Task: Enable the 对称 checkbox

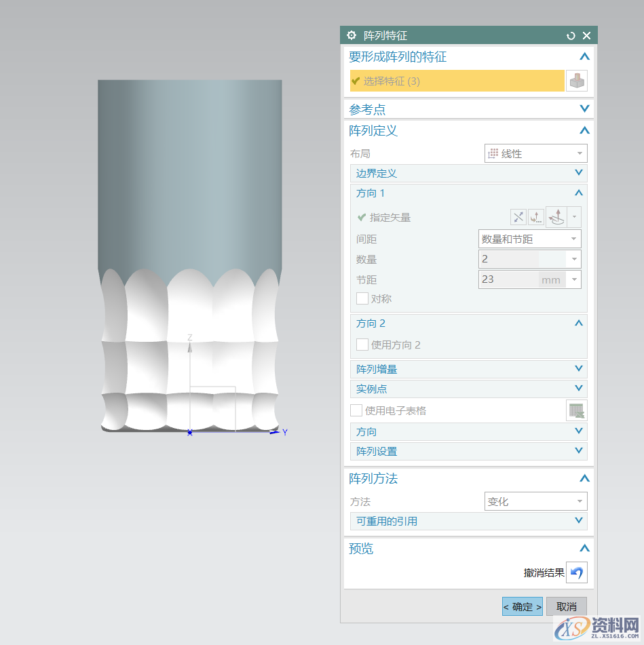Action: [362, 298]
